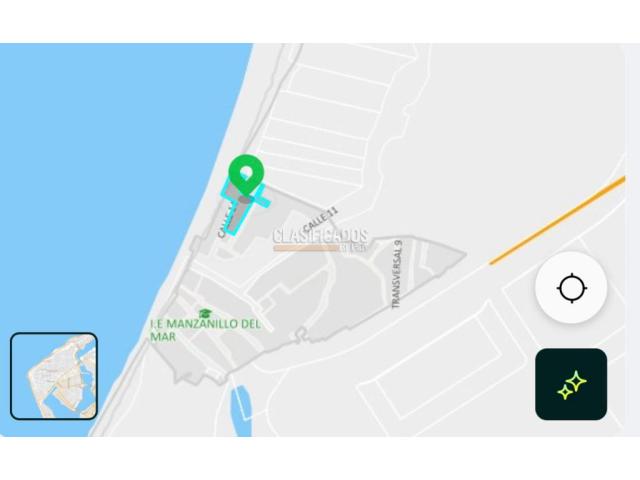
Task: Click the Transversal 9 street label
Action: click(x=397, y=274)
